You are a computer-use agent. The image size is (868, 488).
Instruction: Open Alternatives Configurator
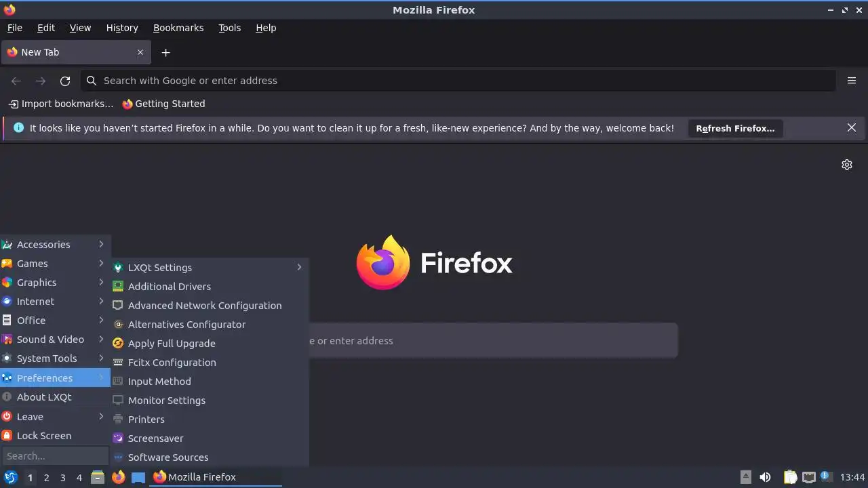pyautogui.click(x=210, y=325)
